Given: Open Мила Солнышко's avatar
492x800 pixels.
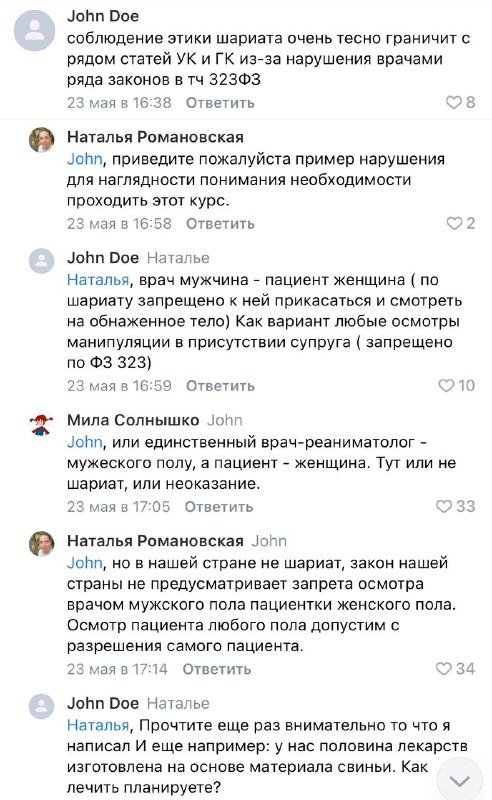Looking at the screenshot, I should (x=41, y=424).
